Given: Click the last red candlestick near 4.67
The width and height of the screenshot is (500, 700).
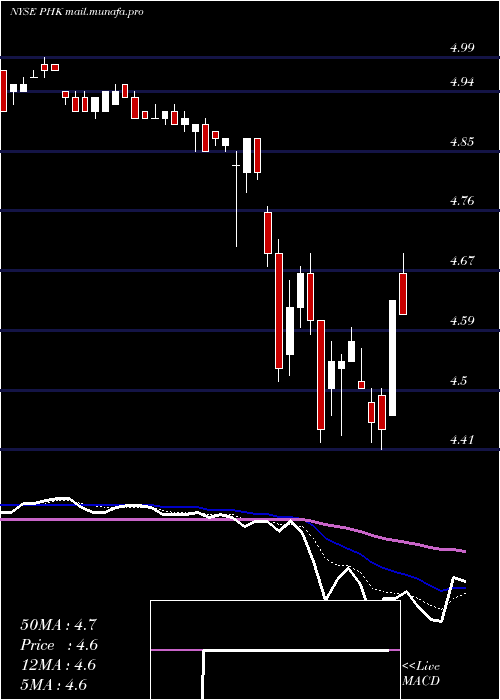Looking at the screenshot, I should [x=403, y=294].
